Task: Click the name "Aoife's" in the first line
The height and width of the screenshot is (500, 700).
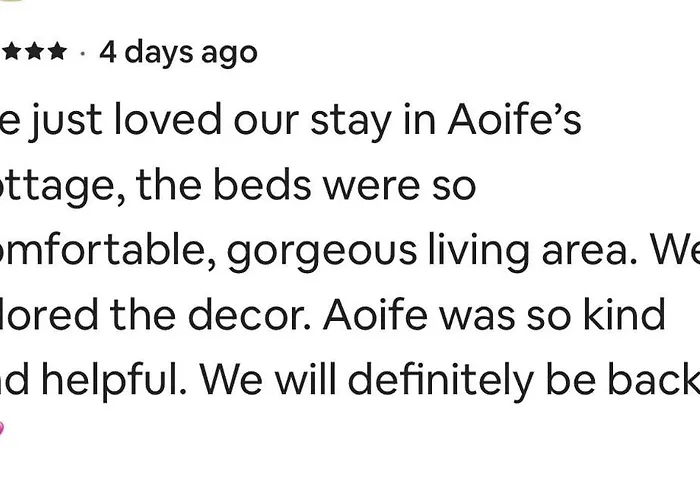Action: point(515,120)
